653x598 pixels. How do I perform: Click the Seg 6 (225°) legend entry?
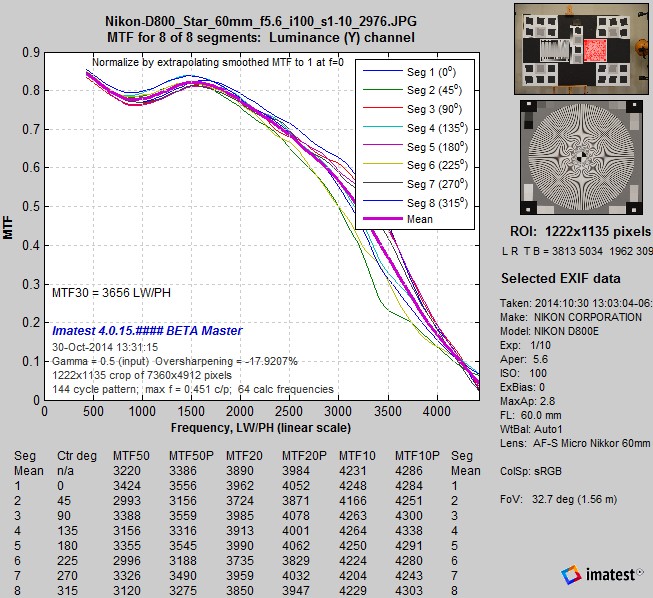pyautogui.click(x=415, y=165)
